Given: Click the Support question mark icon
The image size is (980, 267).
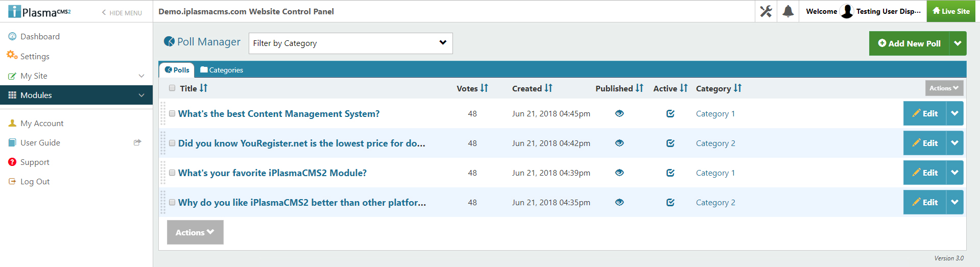Looking at the screenshot, I should (12, 162).
